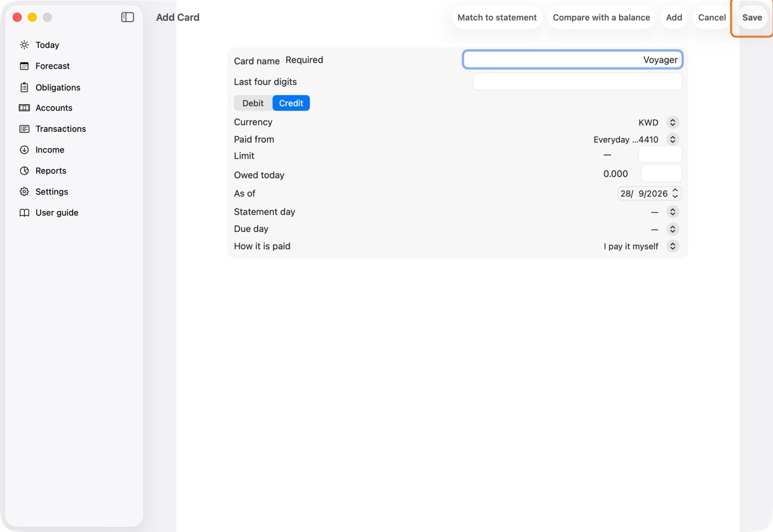This screenshot has width=773, height=532.
Task: Open the Due day dropdown
Action: [672, 229]
